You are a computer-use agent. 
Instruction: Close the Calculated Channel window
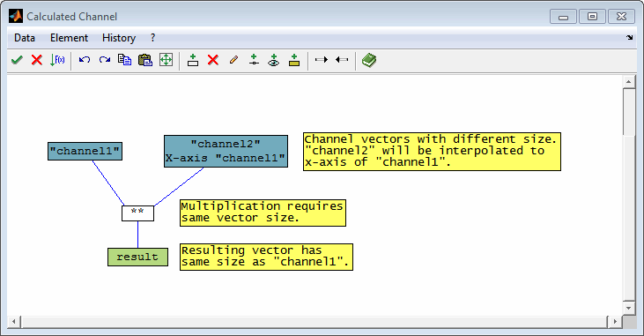[621, 17]
